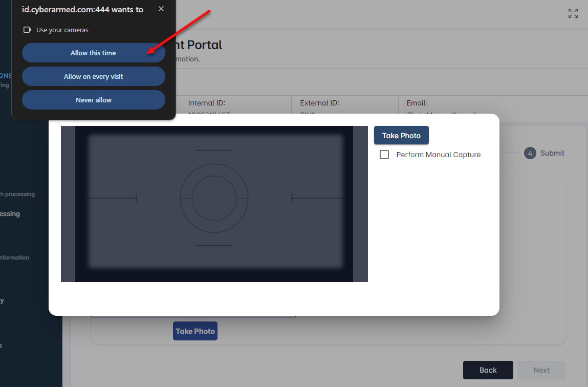Image resolution: width=588 pixels, height=387 pixels.
Task: Jump to the Submit step label
Action: pos(552,153)
